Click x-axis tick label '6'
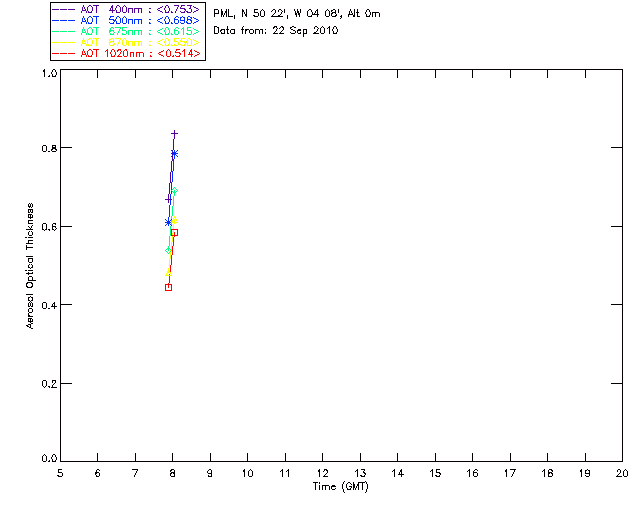 (x=98, y=473)
